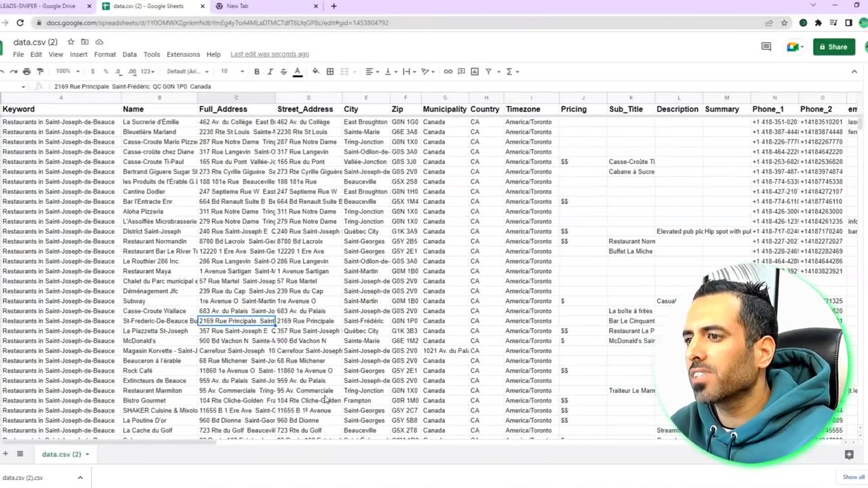
Task: Toggle Italic formatting
Action: [x=270, y=71]
